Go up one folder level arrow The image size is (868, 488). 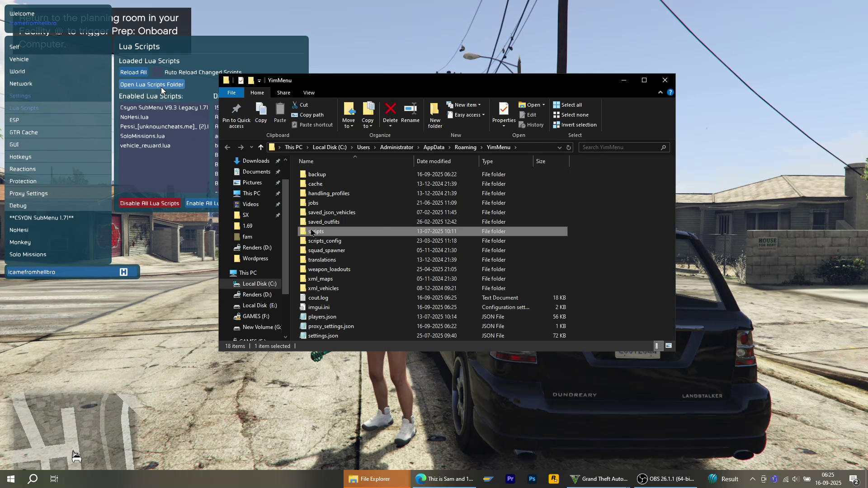pyautogui.click(x=261, y=147)
